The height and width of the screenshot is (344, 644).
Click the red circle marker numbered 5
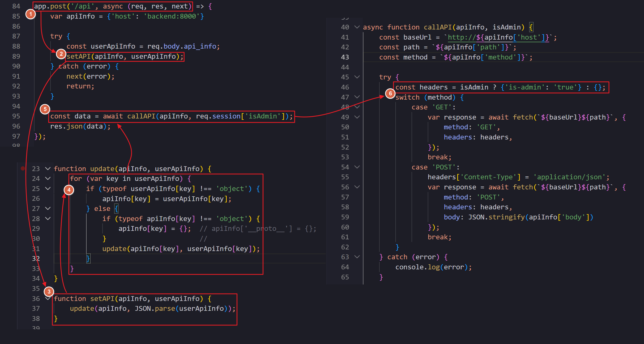click(x=45, y=109)
